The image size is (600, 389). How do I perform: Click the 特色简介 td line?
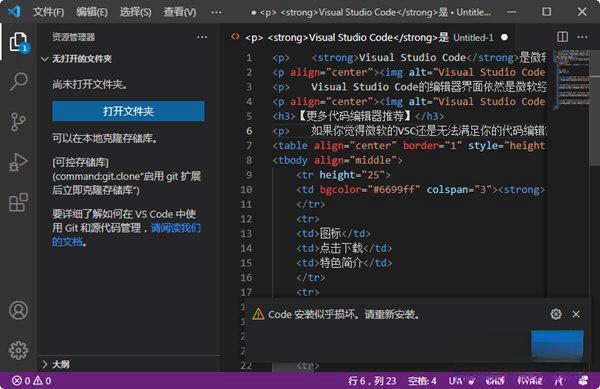(344, 263)
